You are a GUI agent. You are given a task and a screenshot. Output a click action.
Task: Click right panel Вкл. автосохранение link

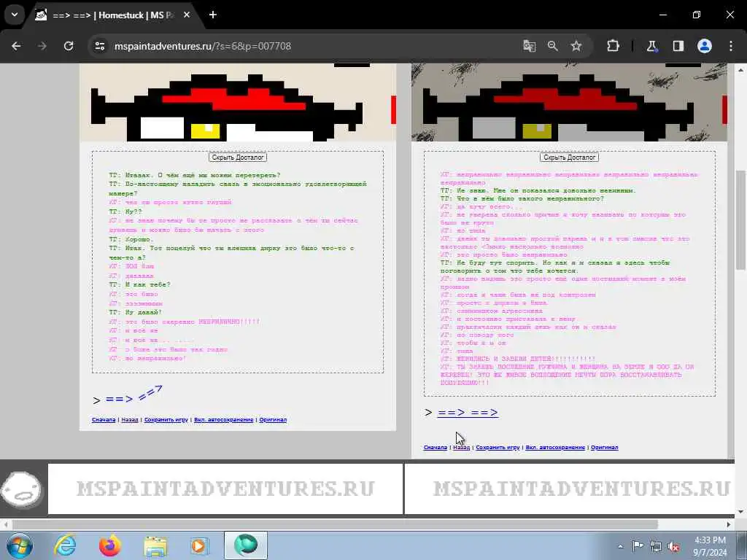555,447
